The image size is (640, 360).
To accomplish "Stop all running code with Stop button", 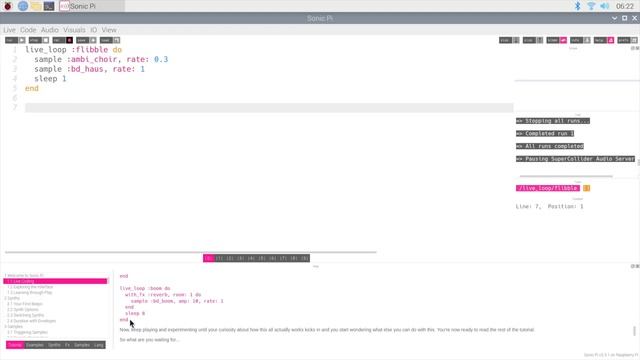I will click(39, 40).
